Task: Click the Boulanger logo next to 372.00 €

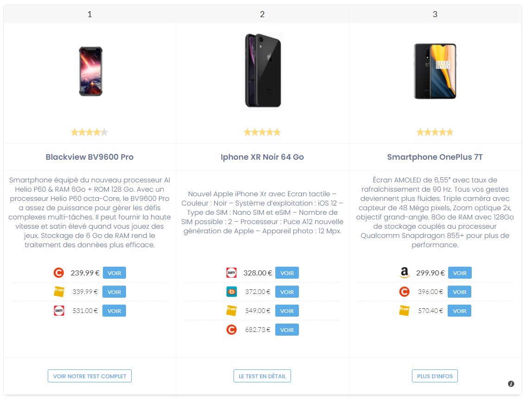Action: pyautogui.click(x=231, y=292)
